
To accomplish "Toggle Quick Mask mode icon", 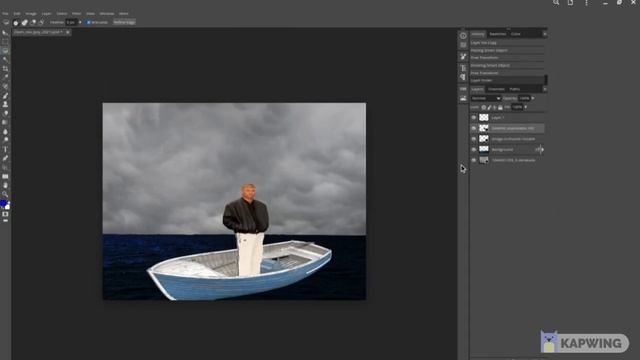I will [5, 214].
